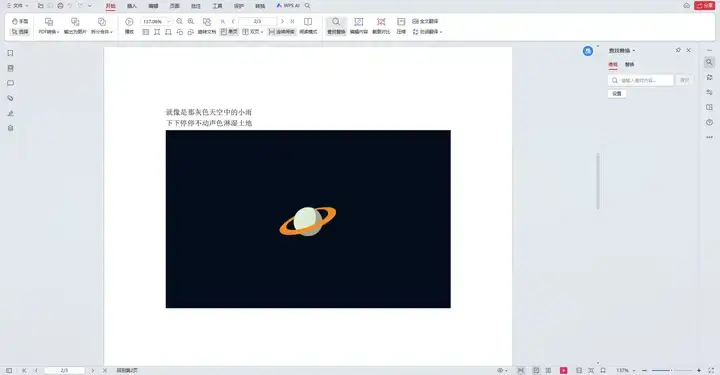720x375 pixels.
Task: Switch to Replace (替换) tab in panel
Action: click(630, 64)
